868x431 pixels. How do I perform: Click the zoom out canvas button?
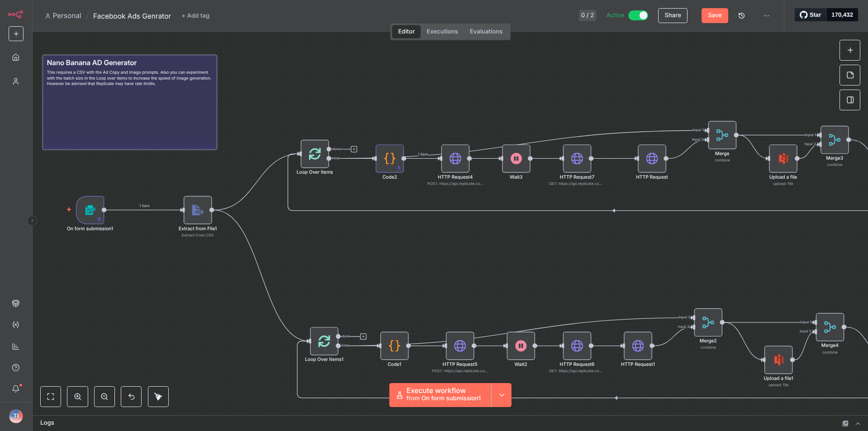(104, 397)
